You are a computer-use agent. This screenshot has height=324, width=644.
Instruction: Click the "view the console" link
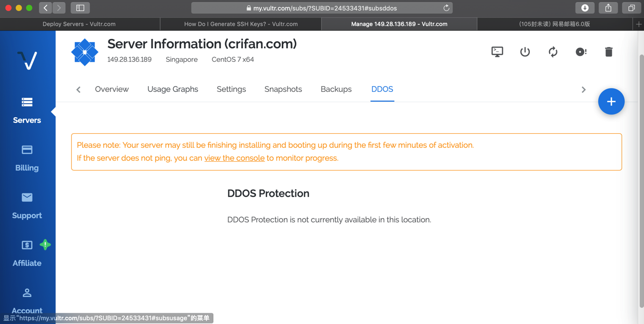click(x=235, y=158)
